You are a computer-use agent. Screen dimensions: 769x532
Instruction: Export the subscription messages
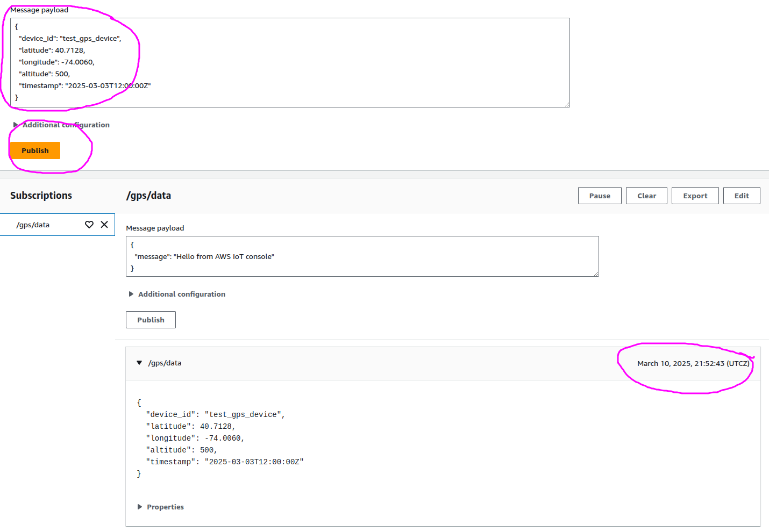point(695,196)
